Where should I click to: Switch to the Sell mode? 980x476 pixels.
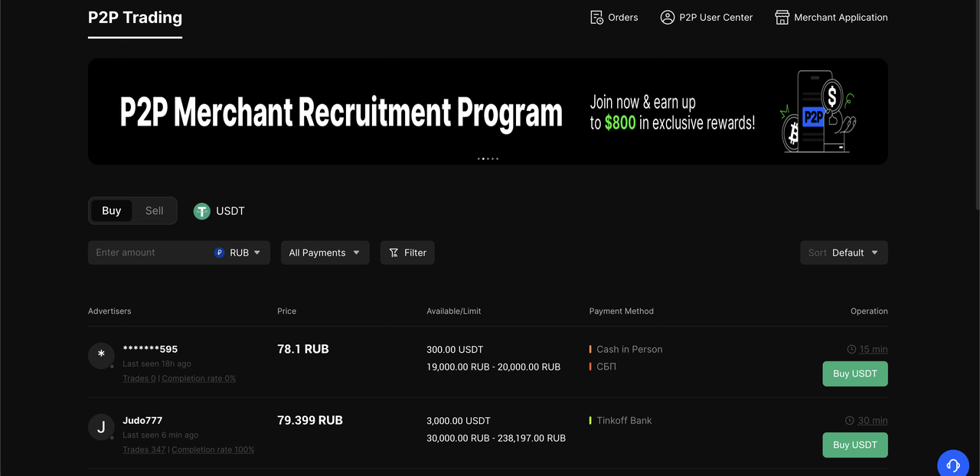(154, 211)
